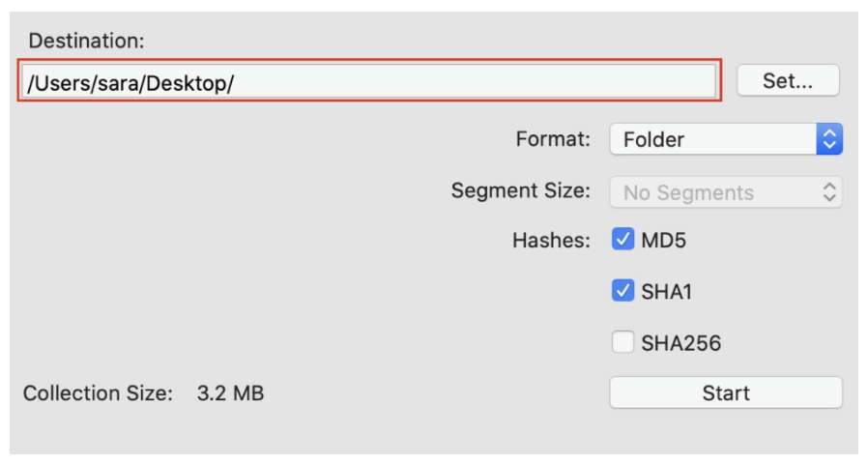The width and height of the screenshot is (868, 464).
Task: Click the Destination: label
Action: (x=86, y=41)
